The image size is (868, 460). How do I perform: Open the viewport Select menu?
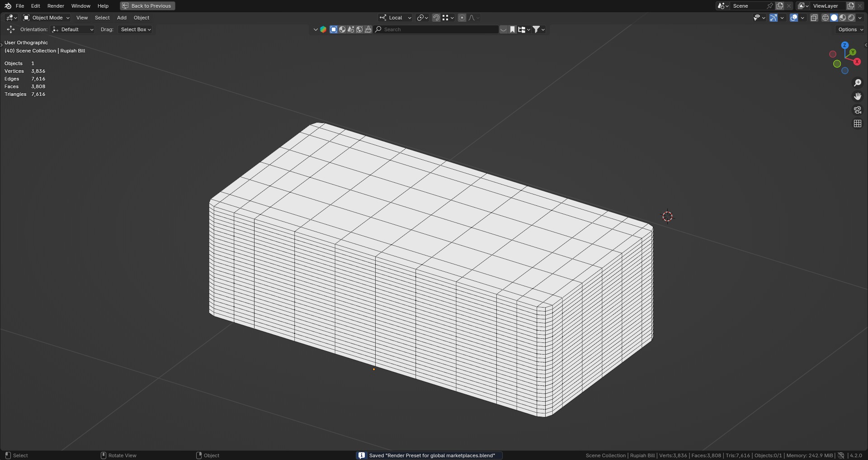pos(102,18)
